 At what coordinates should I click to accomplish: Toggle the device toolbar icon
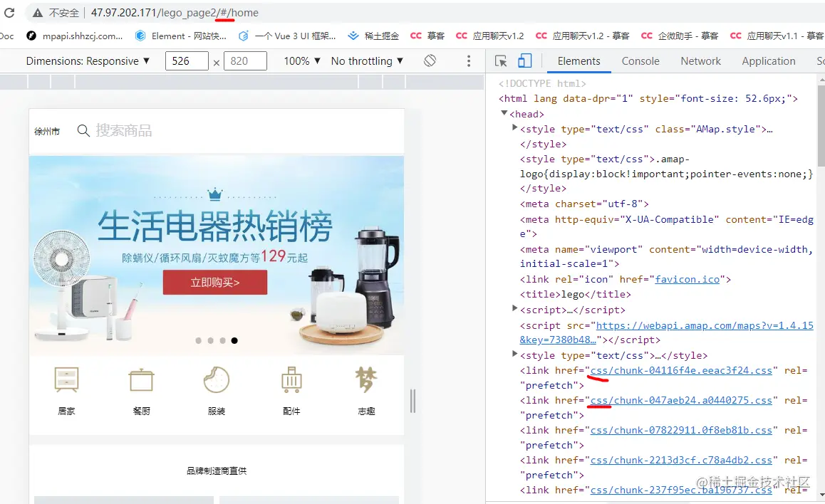[x=524, y=61]
